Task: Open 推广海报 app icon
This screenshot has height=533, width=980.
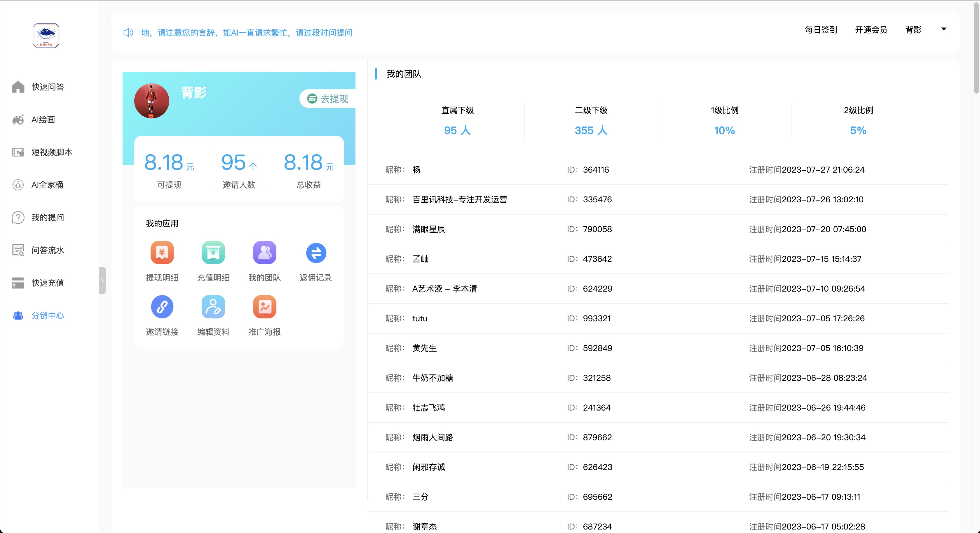Action: point(264,307)
